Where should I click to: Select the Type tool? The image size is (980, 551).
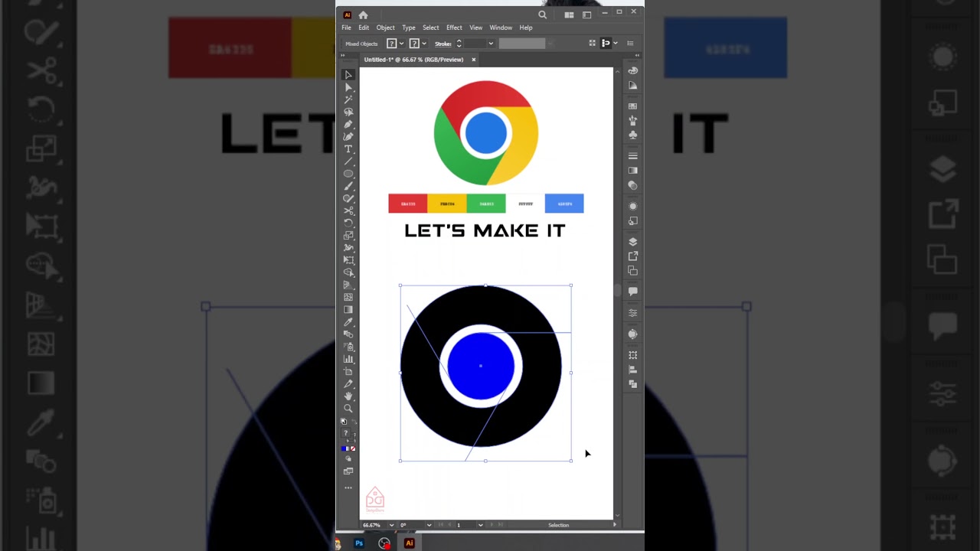point(348,148)
